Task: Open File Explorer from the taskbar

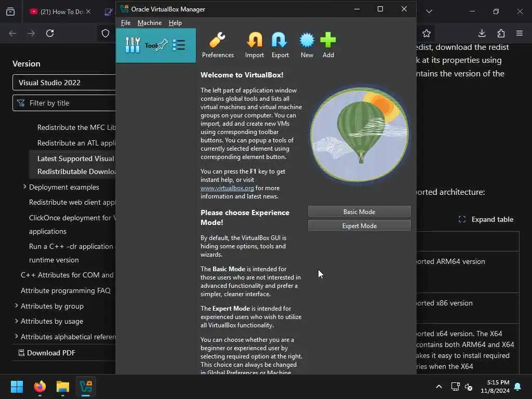Action: click(x=63, y=387)
